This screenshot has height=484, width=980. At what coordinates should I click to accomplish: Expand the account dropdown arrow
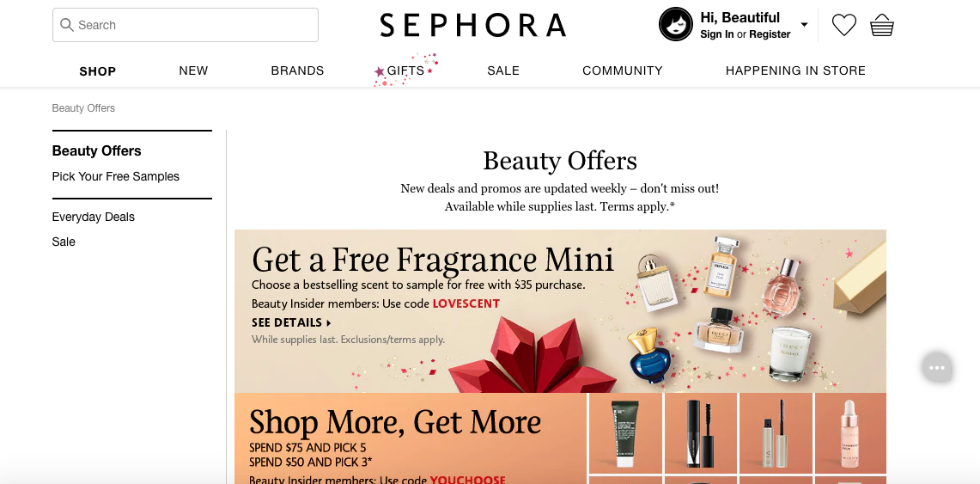pyautogui.click(x=805, y=25)
